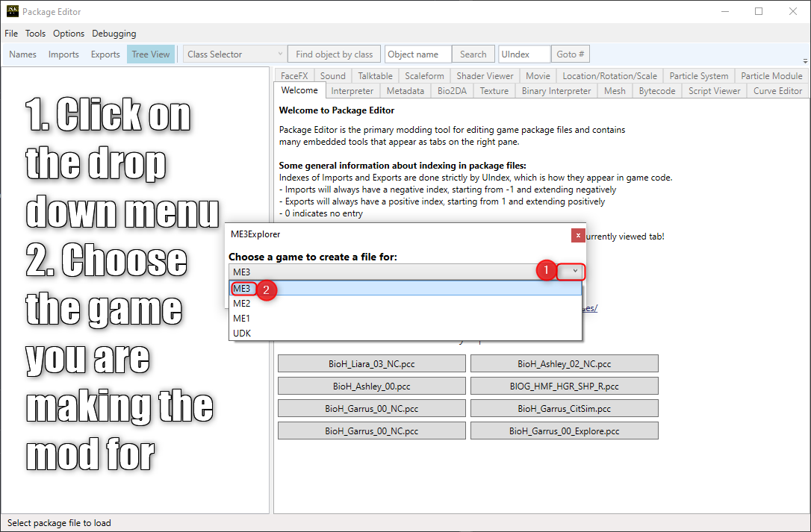811x532 pixels.
Task: Open recent file BioH_Ashley_00.pcc
Action: click(x=372, y=387)
